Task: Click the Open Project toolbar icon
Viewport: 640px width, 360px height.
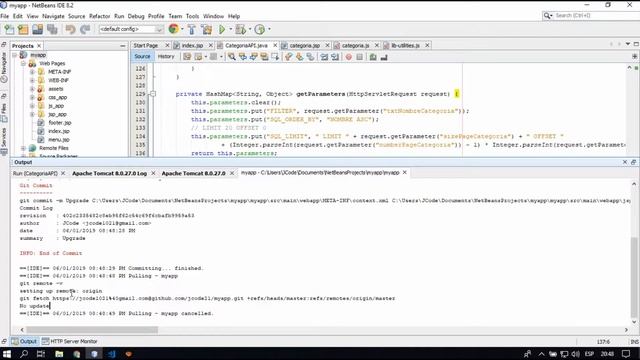Action: coord(38,29)
